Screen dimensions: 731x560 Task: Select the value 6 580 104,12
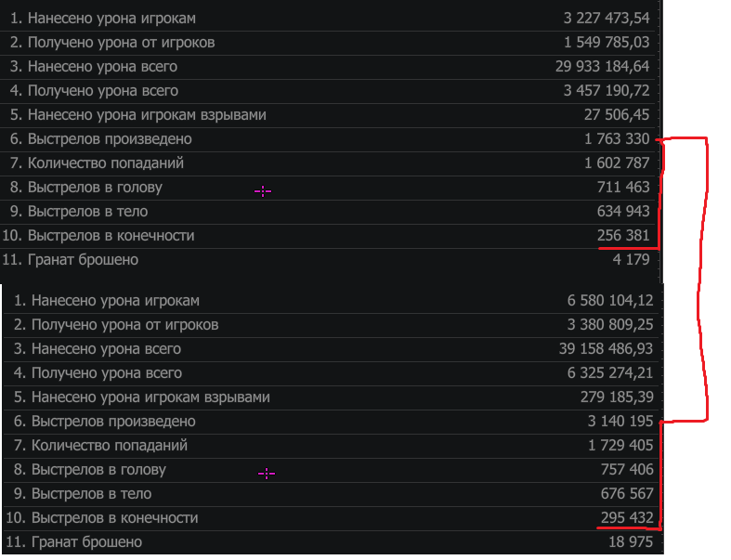coord(610,301)
